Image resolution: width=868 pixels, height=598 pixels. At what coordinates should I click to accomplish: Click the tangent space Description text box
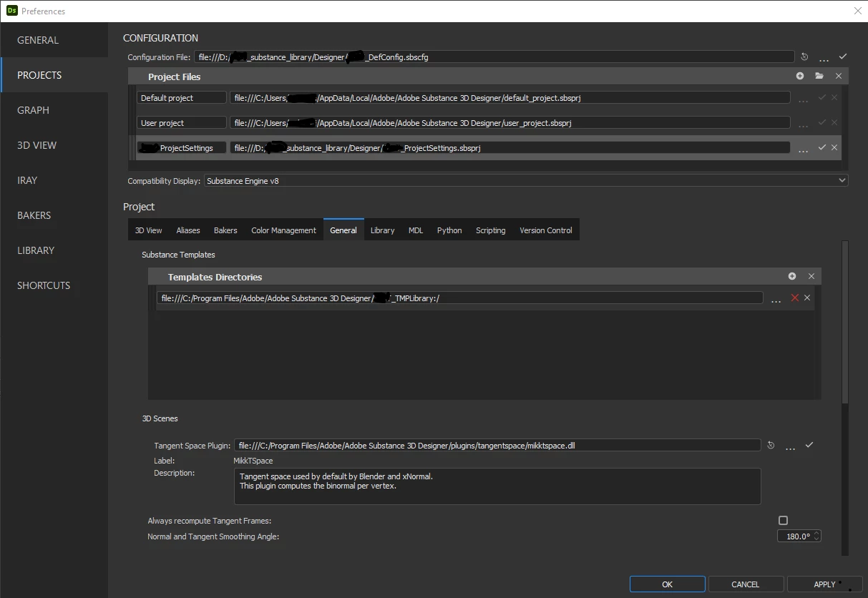pos(497,486)
